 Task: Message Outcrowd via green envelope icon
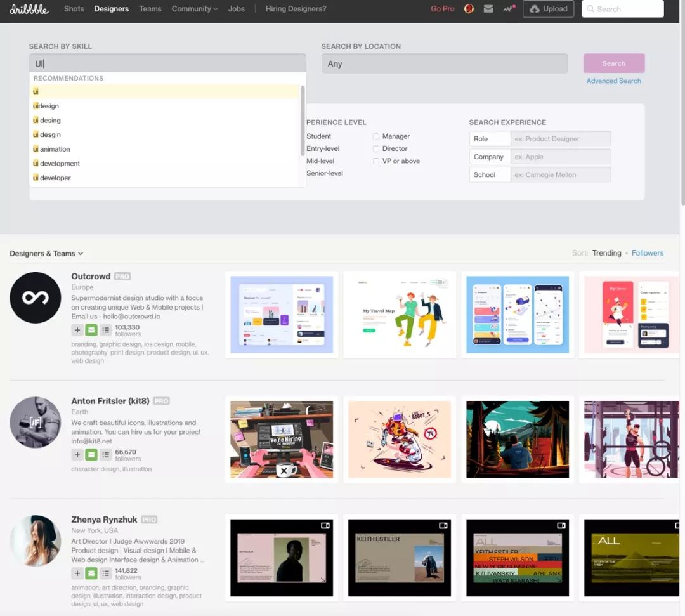point(91,331)
